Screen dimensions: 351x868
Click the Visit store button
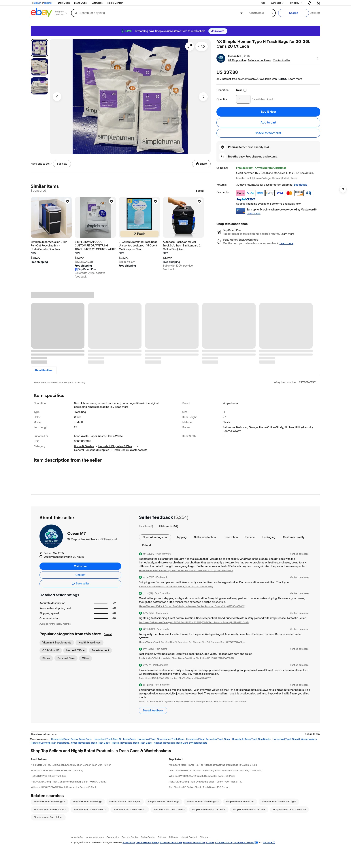(x=80, y=566)
